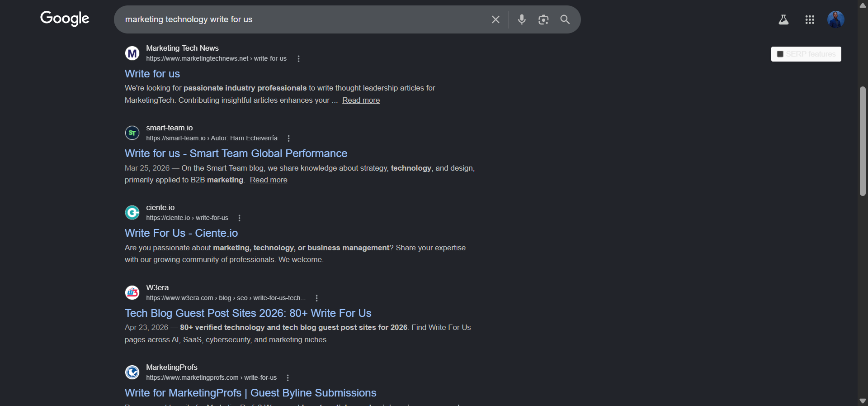The width and height of the screenshot is (868, 406).
Task: Open search by image camera icon
Action: click(543, 19)
